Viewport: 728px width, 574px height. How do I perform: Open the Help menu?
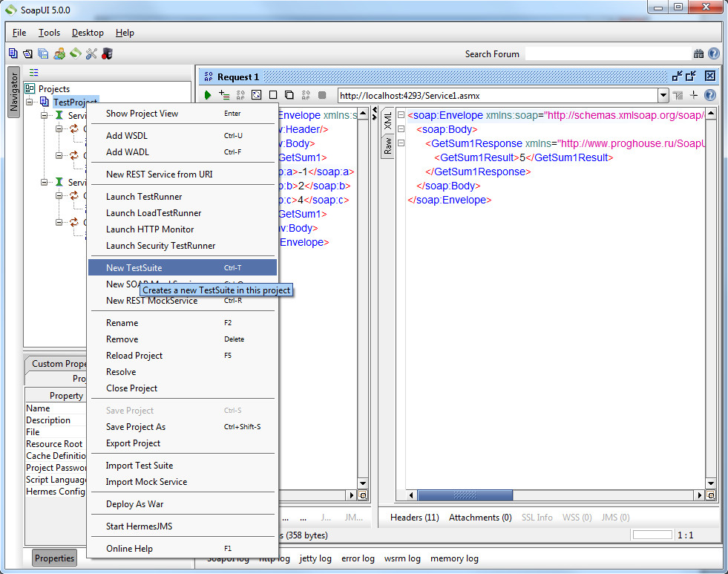pos(125,33)
